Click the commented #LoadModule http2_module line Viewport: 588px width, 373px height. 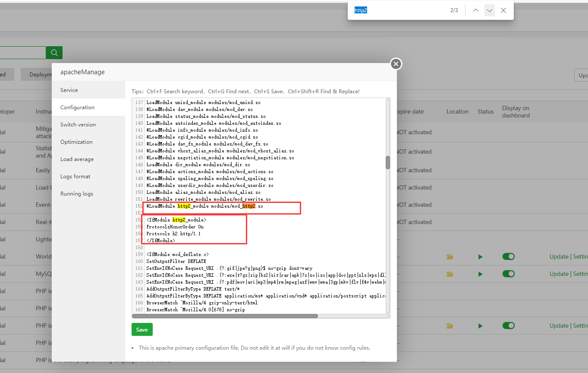pos(204,206)
